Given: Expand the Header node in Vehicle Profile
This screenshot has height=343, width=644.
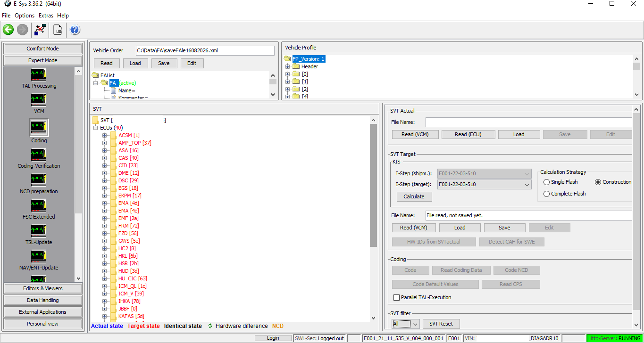Looking at the screenshot, I should [287, 66].
